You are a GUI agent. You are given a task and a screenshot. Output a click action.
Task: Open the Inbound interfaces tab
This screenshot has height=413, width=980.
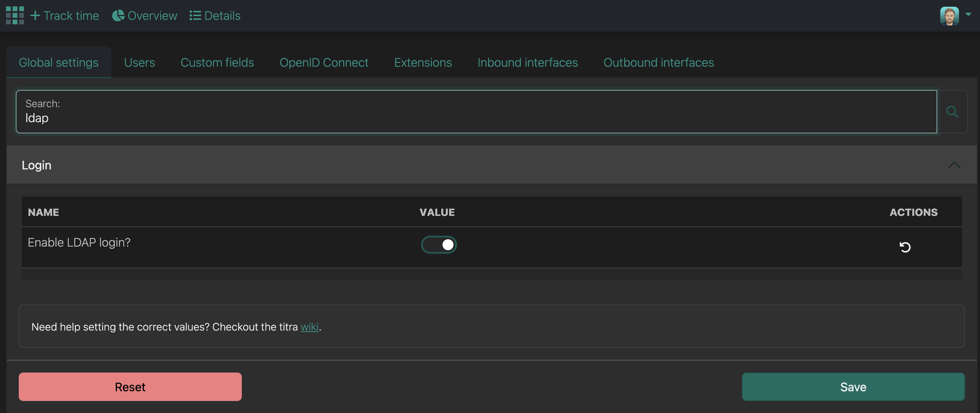click(527, 62)
